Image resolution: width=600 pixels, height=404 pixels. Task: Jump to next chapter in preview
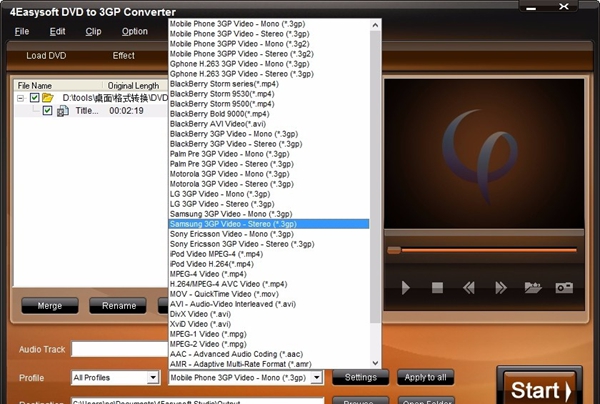click(501, 287)
